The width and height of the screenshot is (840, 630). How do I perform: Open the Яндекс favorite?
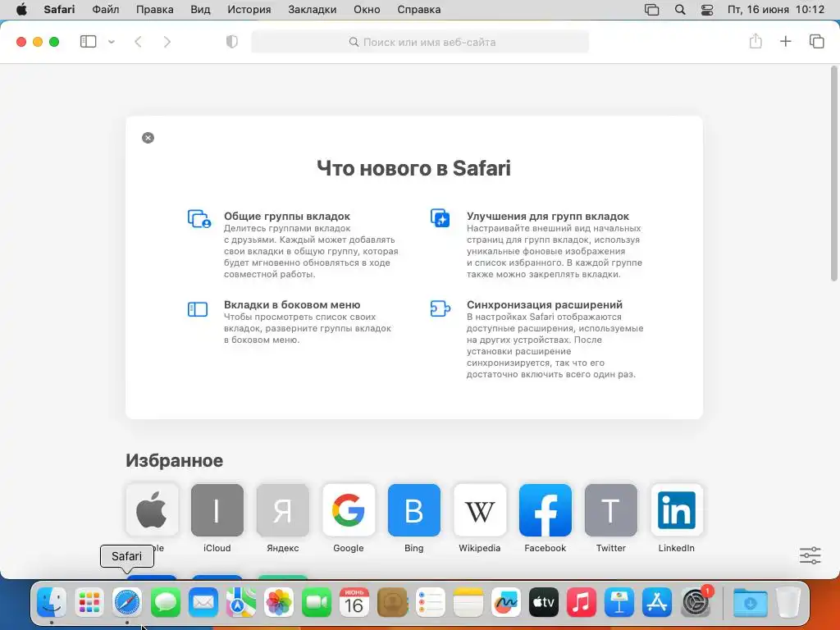[283, 510]
